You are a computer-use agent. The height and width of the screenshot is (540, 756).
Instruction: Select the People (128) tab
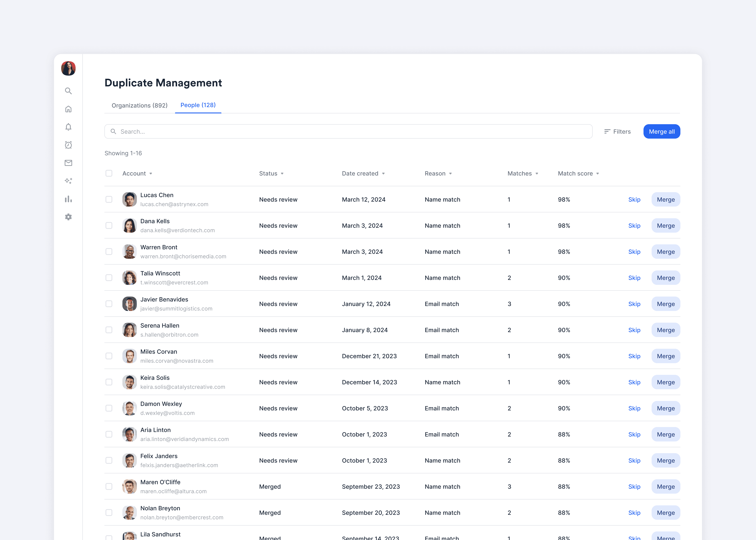pyautogui.click(x=198, y=105)
